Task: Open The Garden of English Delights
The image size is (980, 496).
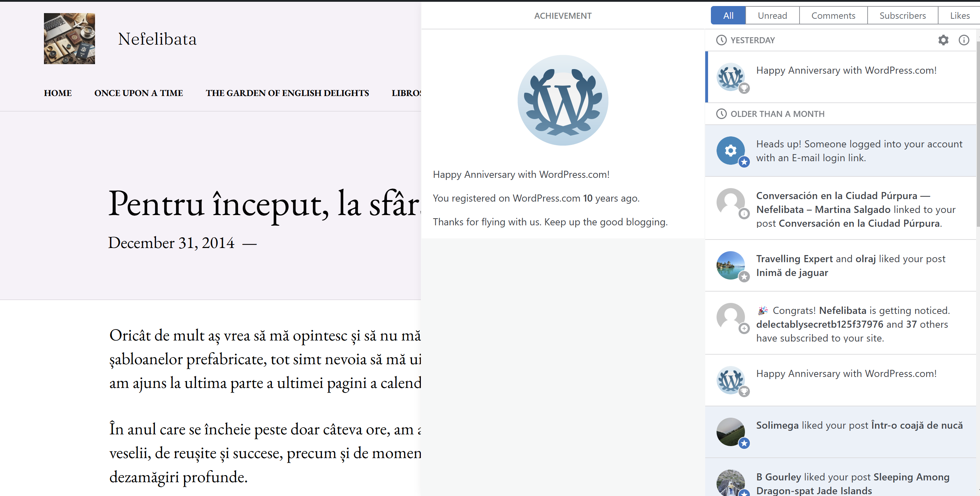Action: tap(287, 93)
